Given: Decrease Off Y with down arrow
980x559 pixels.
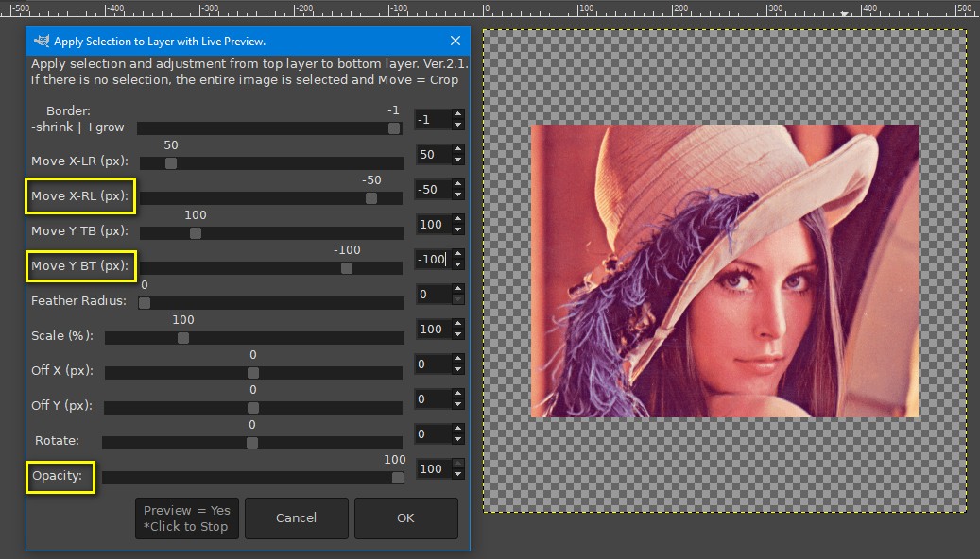Looking at the screenshot, I should (458, 404).
